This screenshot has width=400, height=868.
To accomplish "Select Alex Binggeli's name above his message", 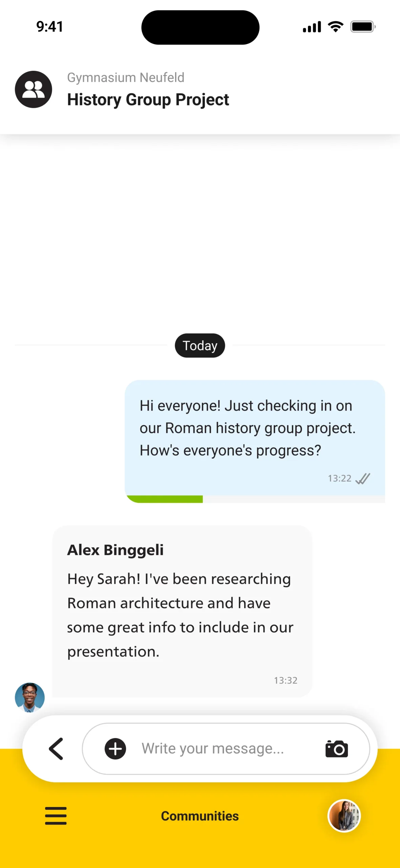I will coord(115,550).
